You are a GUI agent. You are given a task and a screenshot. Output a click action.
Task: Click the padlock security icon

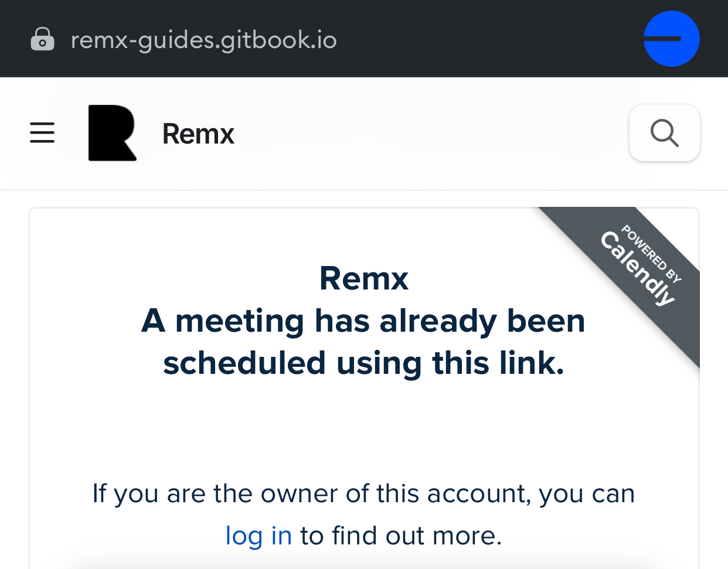[42, 39]
